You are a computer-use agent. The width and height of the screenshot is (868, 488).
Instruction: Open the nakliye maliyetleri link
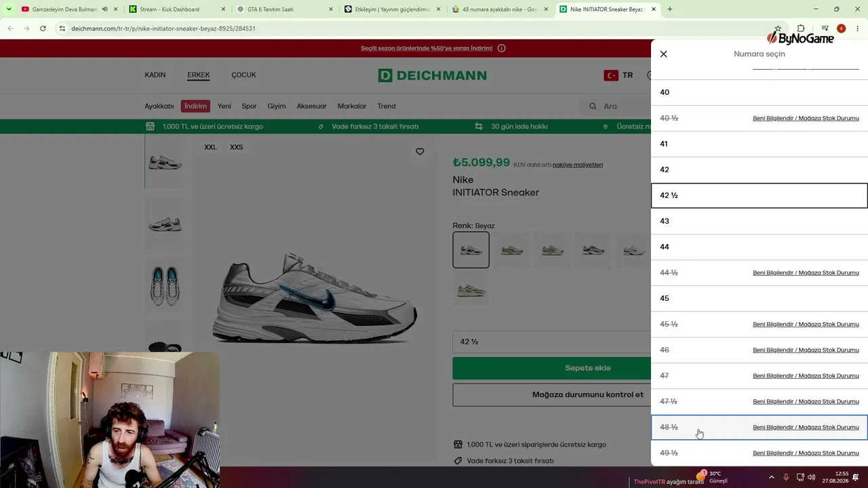click(x=578, y=165)
